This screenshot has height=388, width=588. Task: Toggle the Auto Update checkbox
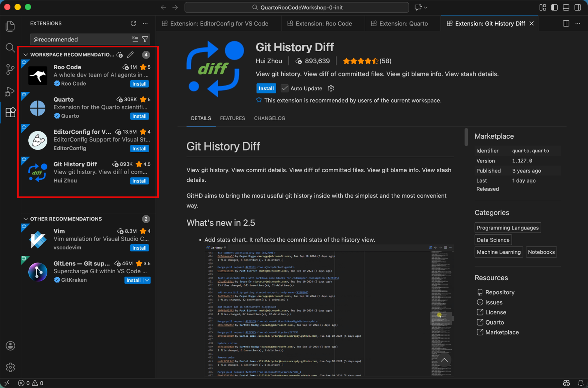coord(285,88)
